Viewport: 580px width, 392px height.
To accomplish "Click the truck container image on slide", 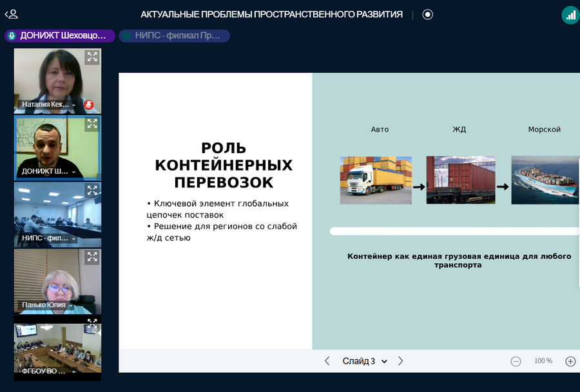I will [376, 180].
